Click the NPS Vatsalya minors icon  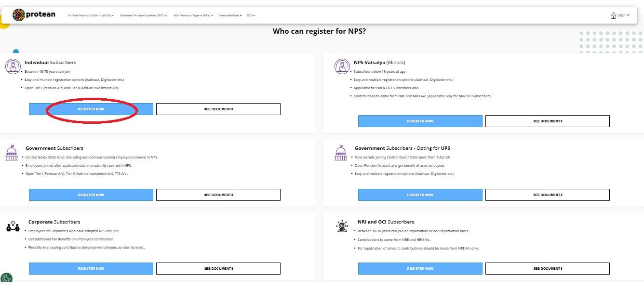tap(342, 66)
